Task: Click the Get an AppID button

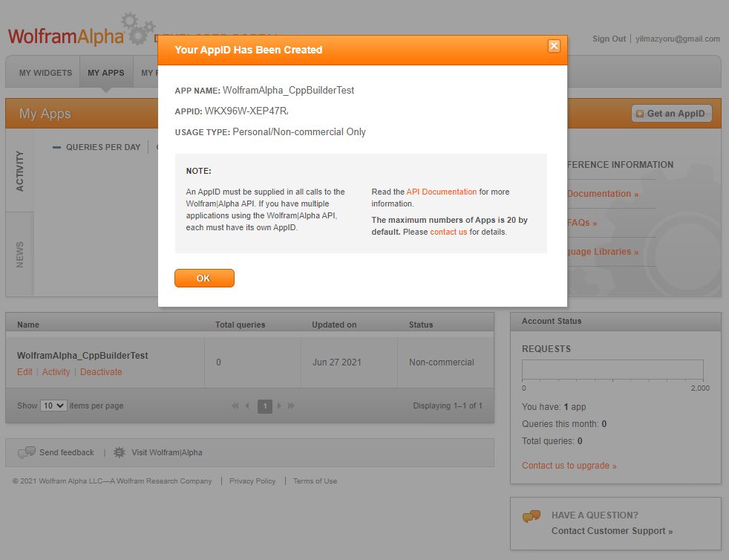Action: [671, 114]
